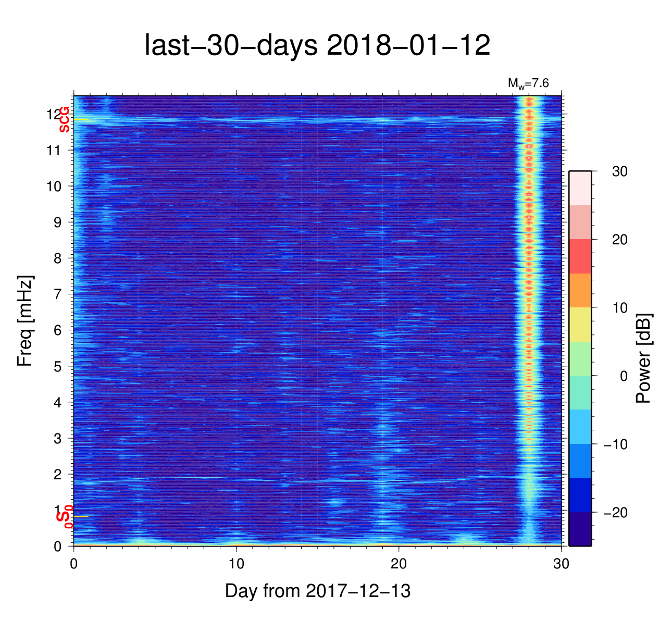Click the colorbar tick label -20

click(x=615, y=513)
